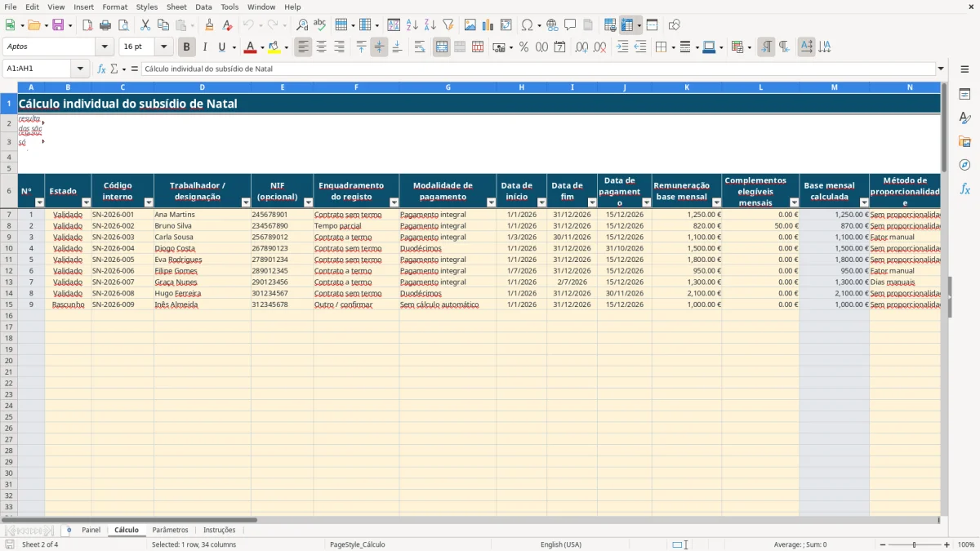980x551 pixels.
Task: Click into the formula input line
Action: [538, 69]
